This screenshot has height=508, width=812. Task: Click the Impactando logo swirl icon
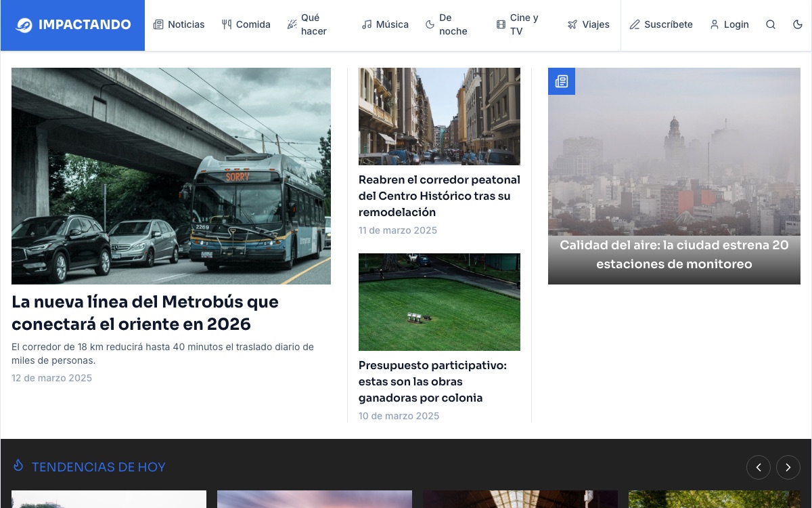click(24, 25)
